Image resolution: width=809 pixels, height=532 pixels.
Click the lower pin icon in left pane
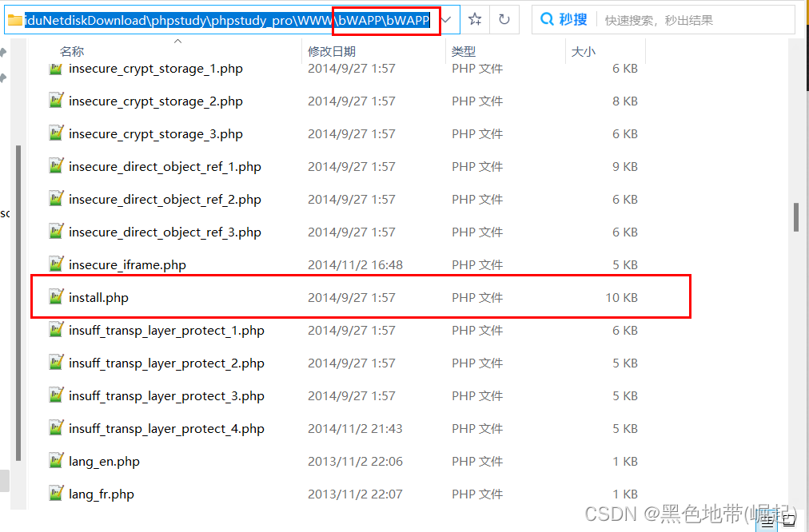(3, 77)
